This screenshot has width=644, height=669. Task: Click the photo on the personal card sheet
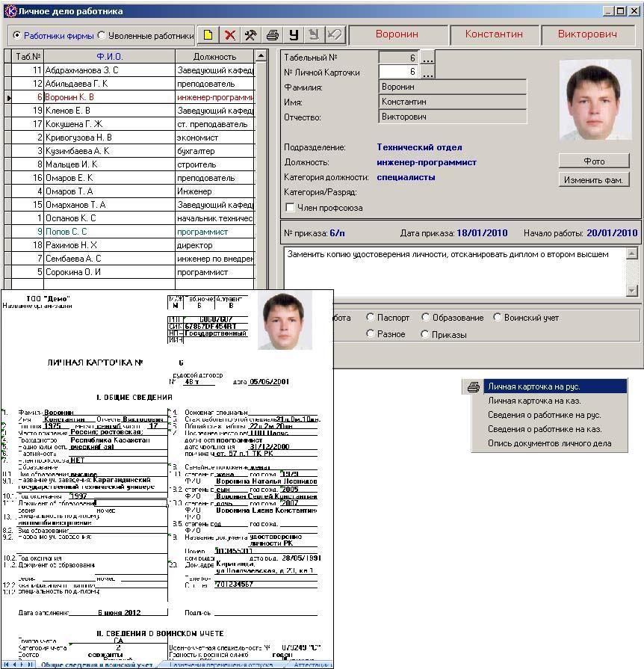point(285,321)
